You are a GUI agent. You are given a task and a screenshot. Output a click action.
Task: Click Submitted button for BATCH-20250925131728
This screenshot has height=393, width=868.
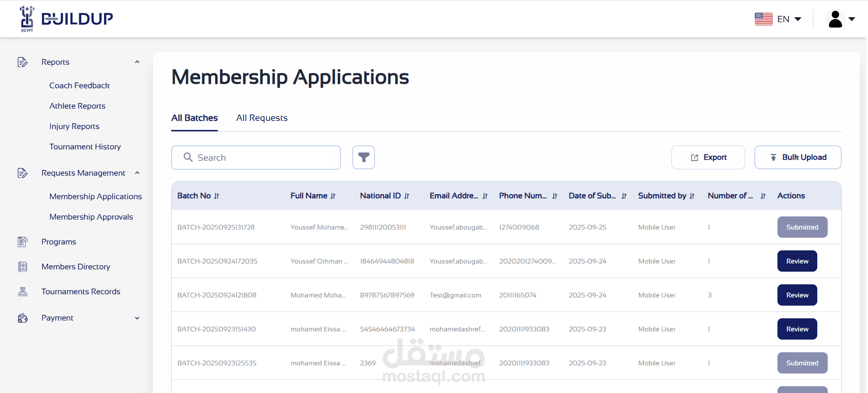pos(802,227)
